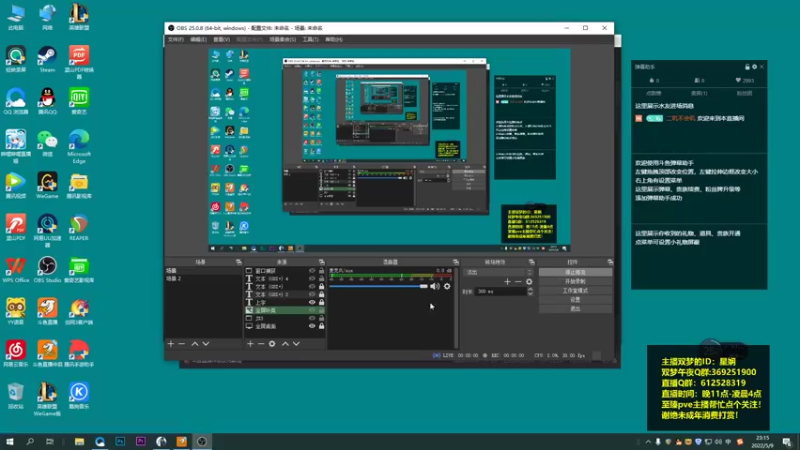This screenshot has width=800, height=450.
Task: Remove the selected source with minus icon
Action: 261,344
